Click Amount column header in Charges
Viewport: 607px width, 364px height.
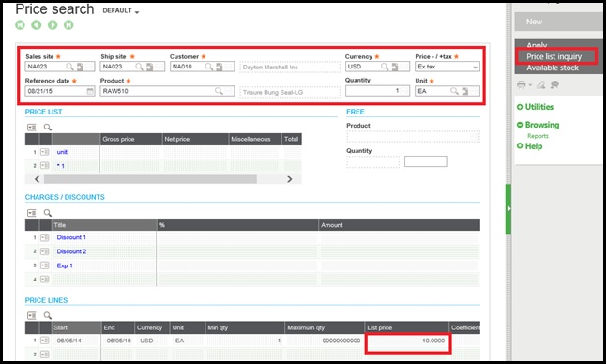pyautogui.click(x=399, y=225)
